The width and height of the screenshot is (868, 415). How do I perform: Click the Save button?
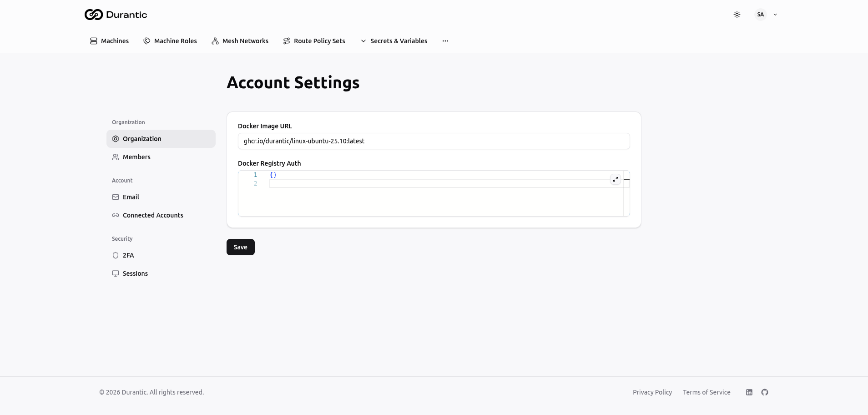pos(240,247)
